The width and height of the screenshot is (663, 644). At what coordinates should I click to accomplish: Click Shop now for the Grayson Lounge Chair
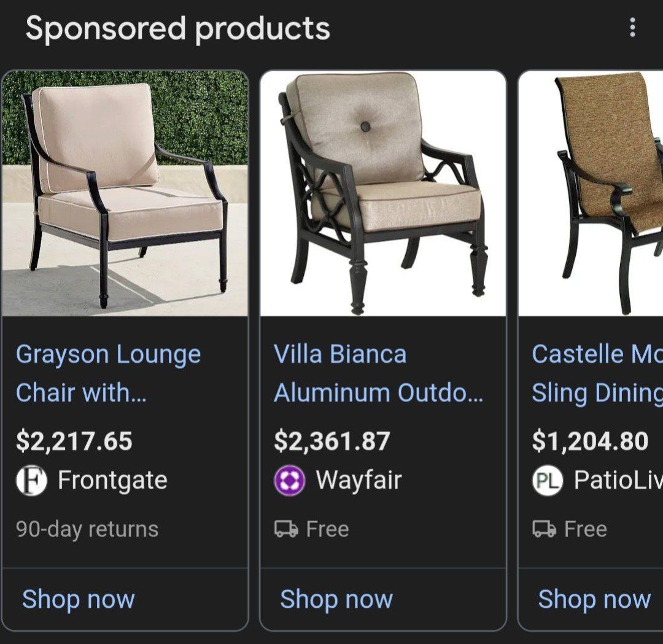coord(77,599)
